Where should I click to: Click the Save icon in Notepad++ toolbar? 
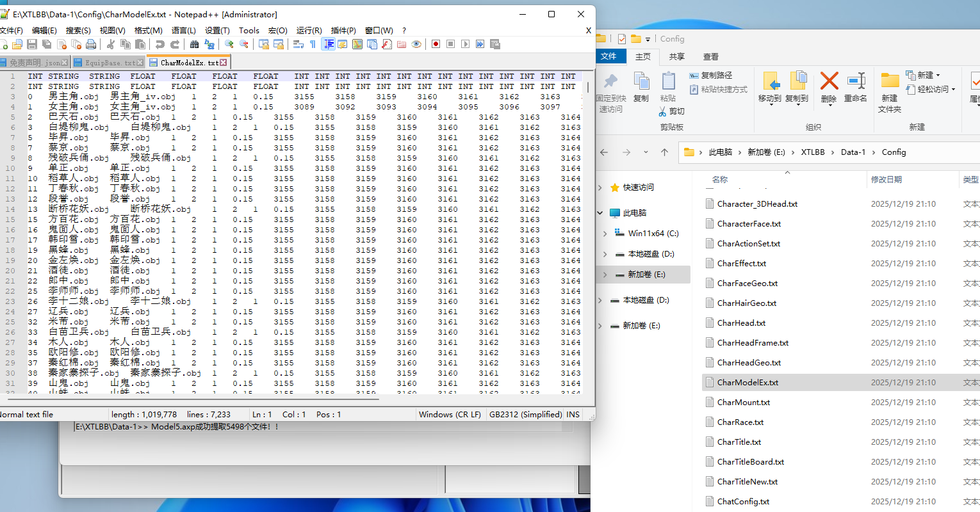coord(31,44)
